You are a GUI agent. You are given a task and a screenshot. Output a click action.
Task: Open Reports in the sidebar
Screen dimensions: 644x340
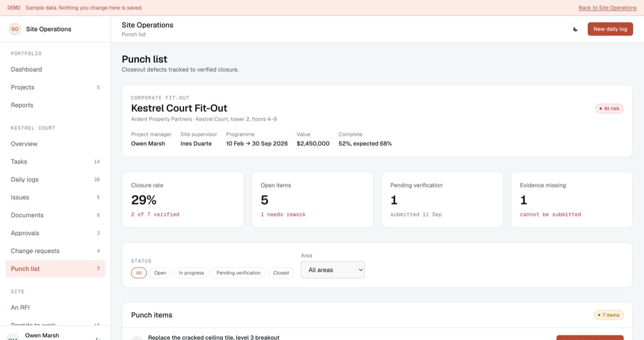click(55, 105)
